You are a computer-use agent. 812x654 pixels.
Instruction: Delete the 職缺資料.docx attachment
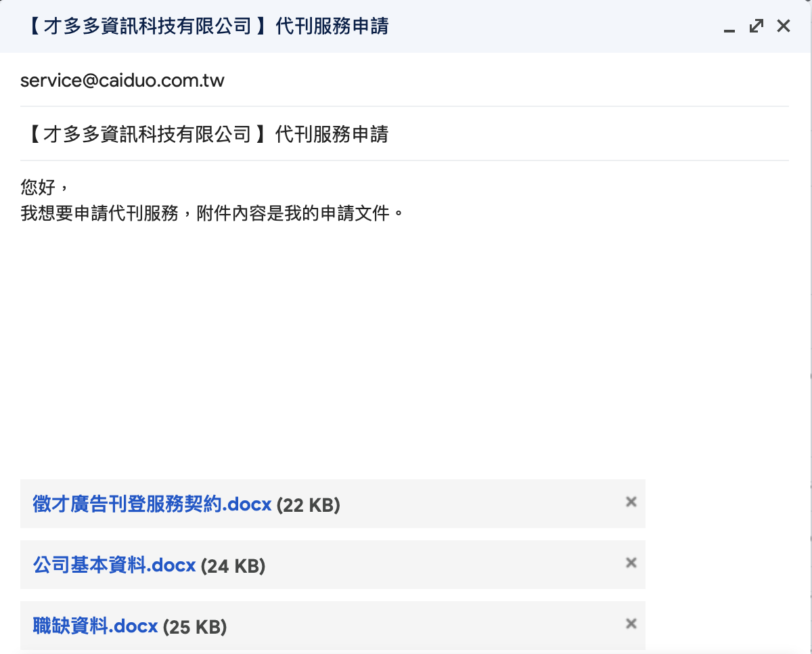[631, 624]
